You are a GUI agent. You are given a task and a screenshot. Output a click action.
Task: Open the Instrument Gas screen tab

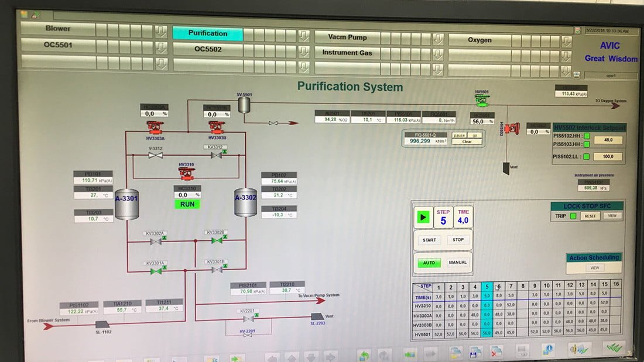click(x=347, y=53)
